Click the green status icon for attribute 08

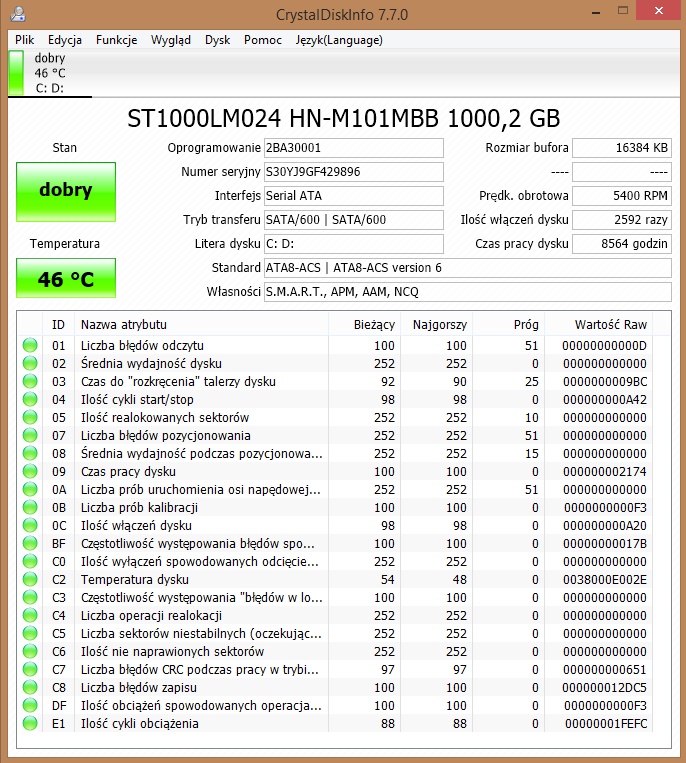click(30, 454)
